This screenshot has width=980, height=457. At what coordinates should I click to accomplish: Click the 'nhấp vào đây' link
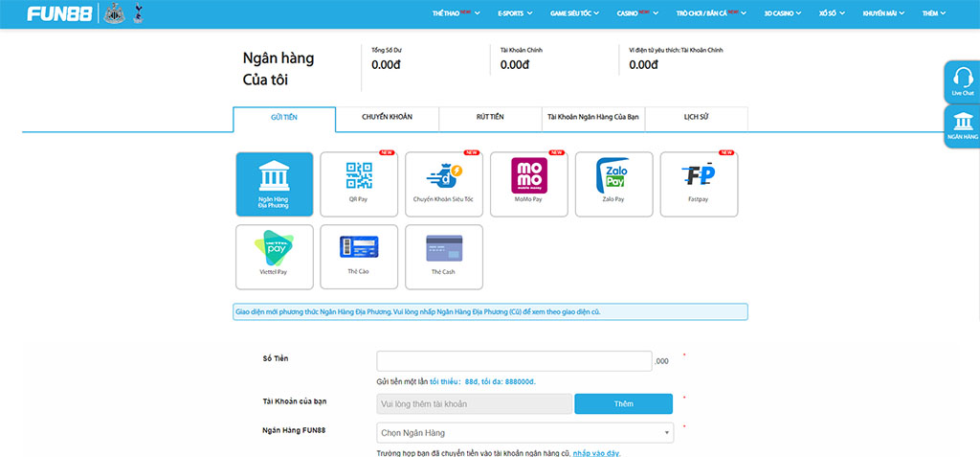click(596, 453)
